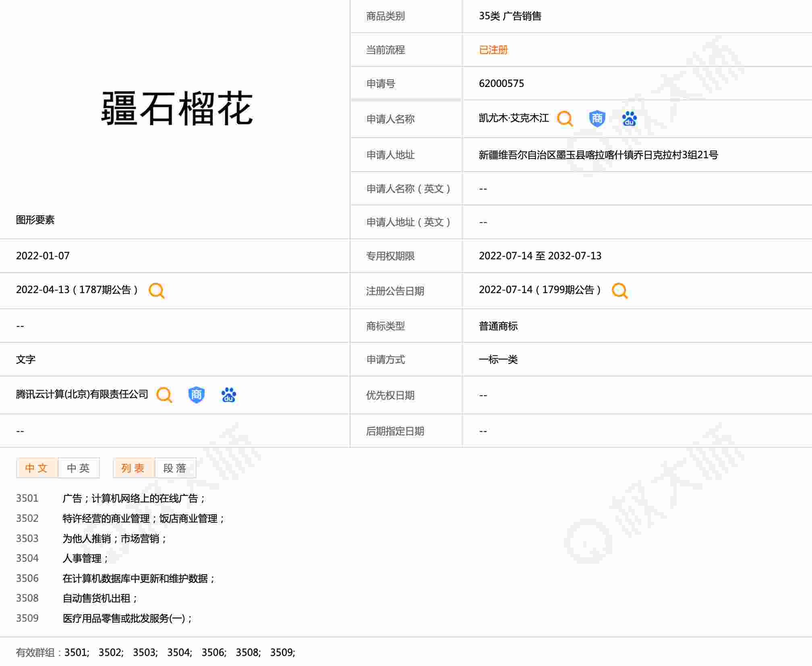Image resolution: width=812 pixels, height=666 pixels.
Task: Switch to 中英 bilingual view
Action: (x=79, y=468)
